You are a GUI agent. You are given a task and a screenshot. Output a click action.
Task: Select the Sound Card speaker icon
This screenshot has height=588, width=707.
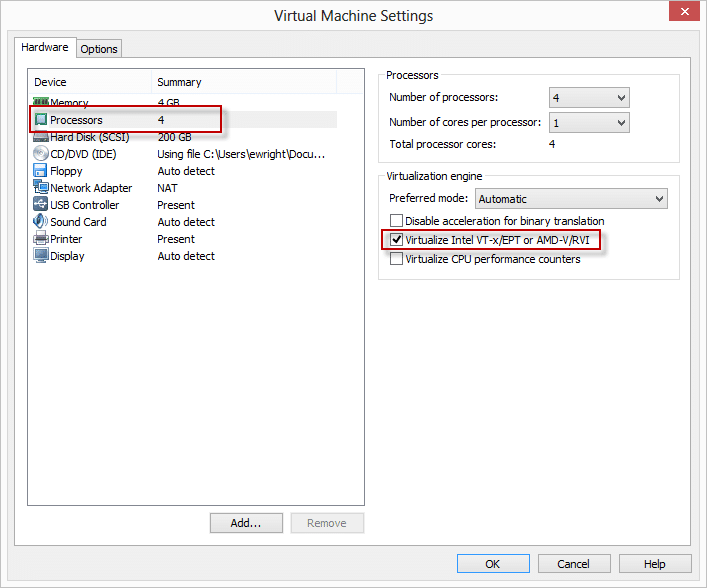[x=41, y=222]
